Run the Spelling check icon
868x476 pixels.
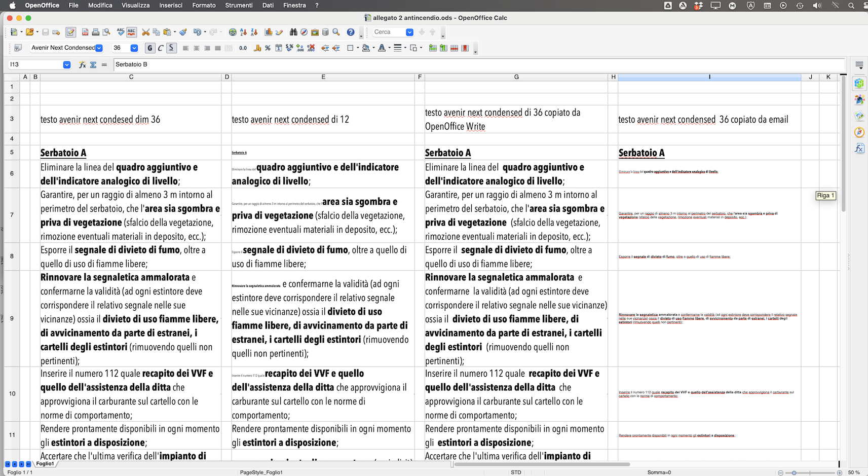[121, 32]
